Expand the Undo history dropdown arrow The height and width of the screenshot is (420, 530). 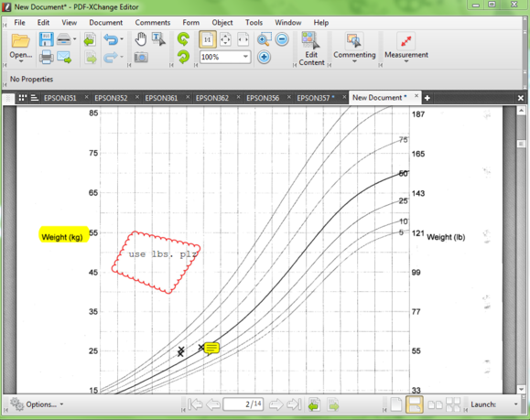click(122, 39)
